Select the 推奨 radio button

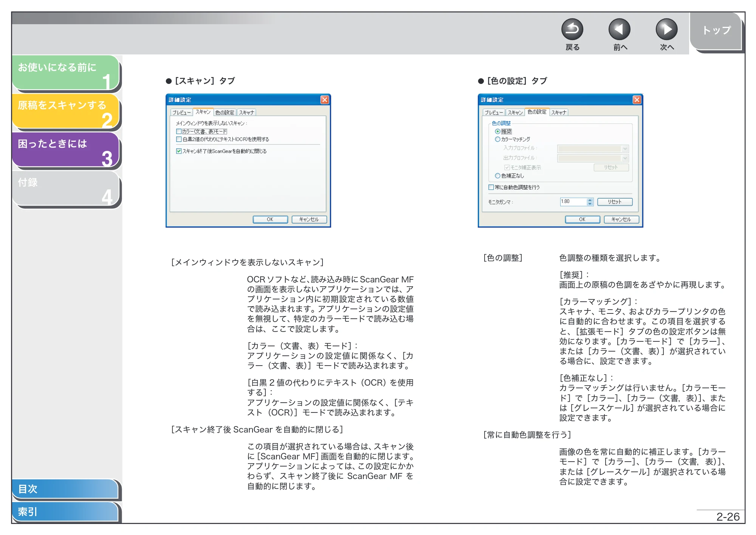point(497,132)
